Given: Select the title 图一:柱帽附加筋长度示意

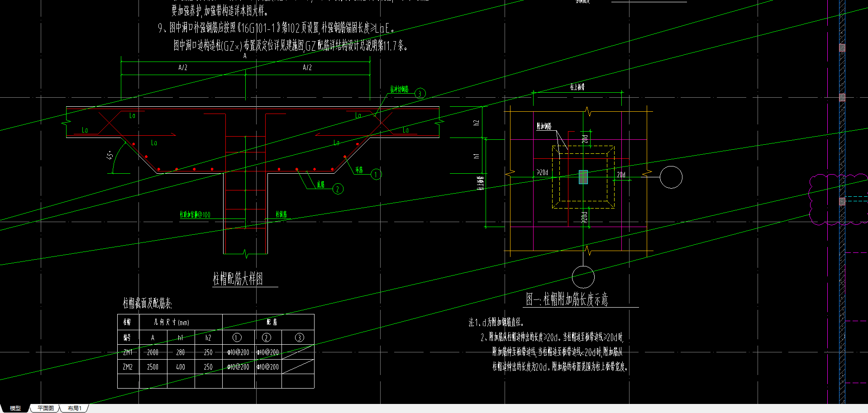Looking at the screenshot, I should [567, 299].
